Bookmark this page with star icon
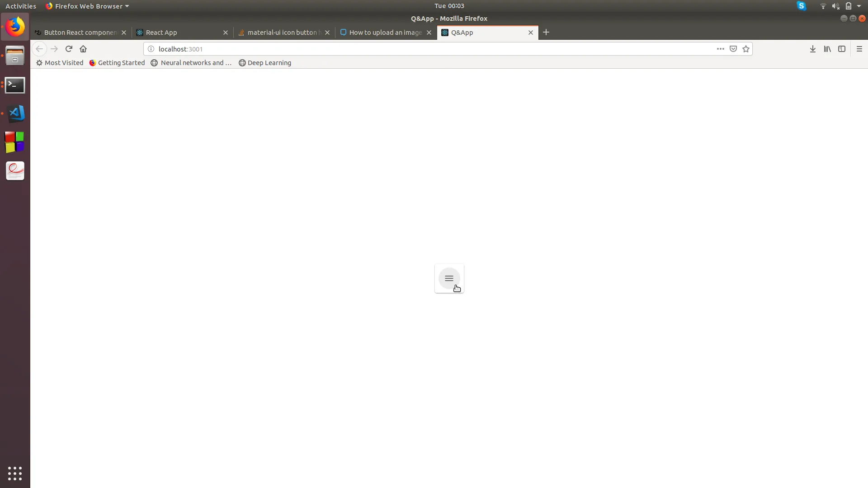 click(746, 49)
